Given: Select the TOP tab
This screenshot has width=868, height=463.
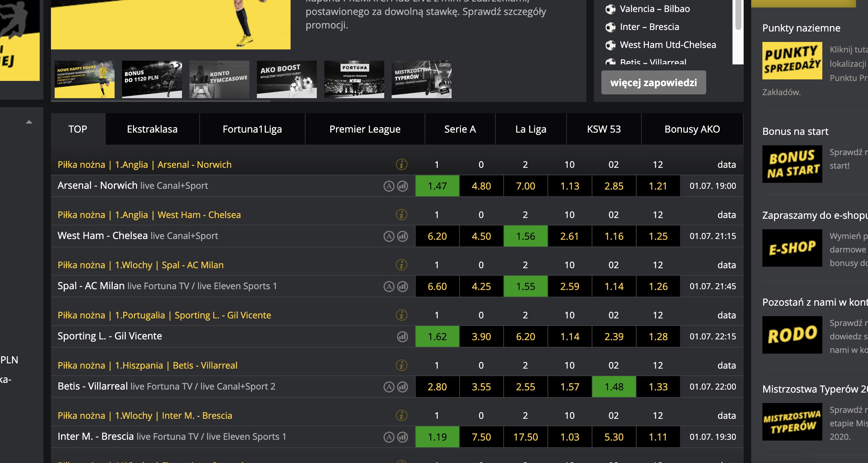Looking at the screenshot, I should pos(78,129).
